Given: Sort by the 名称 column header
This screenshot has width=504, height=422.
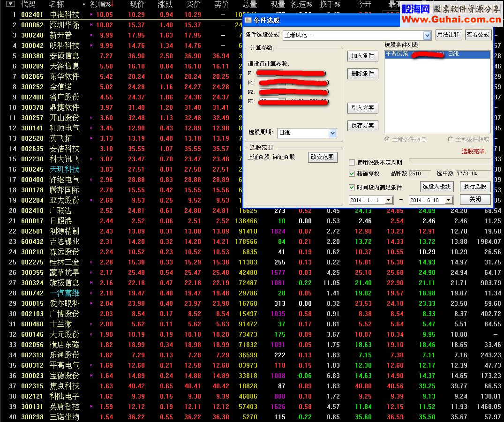Looking at the screenshot, I should click(57, 5).
